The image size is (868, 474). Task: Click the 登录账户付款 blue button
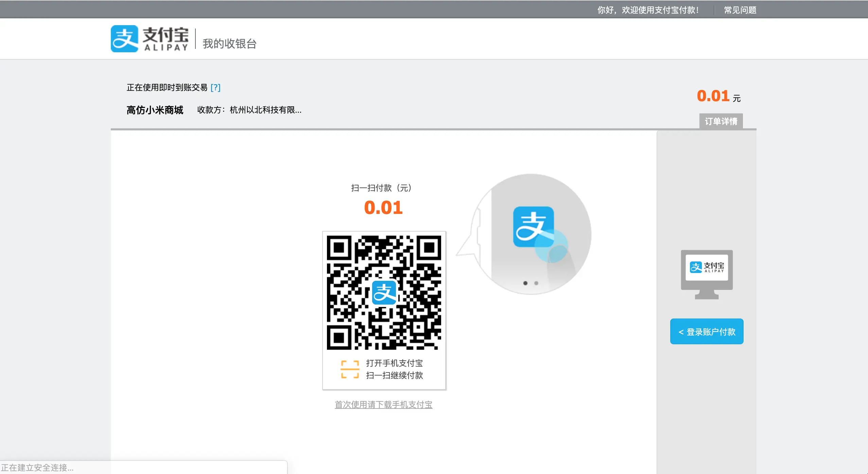tap(707, 331)
